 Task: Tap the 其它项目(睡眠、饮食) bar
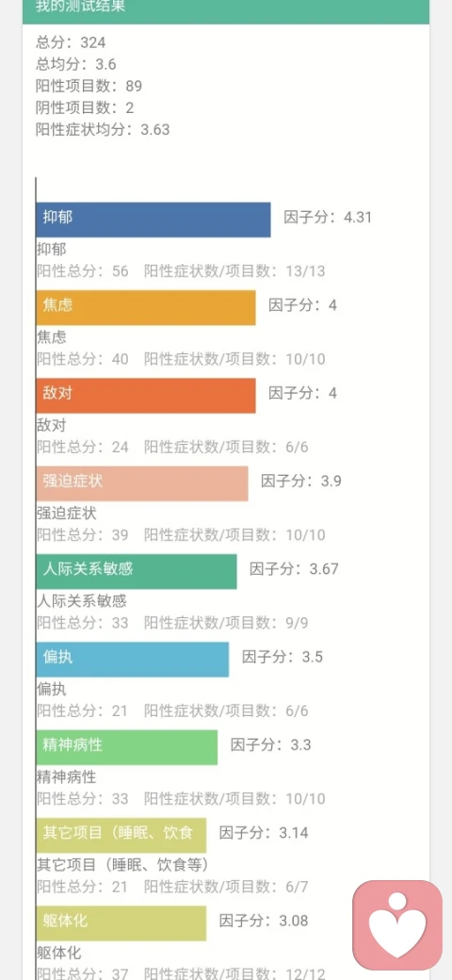pos(121,835)
